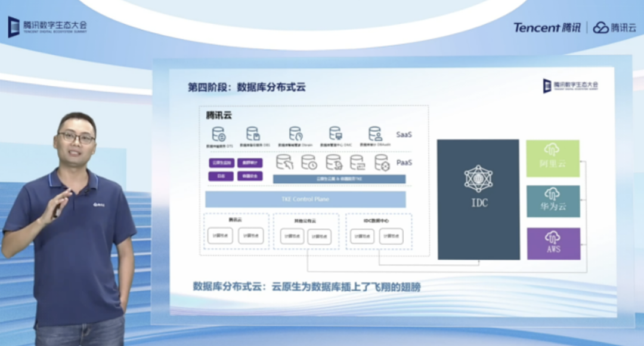This screenshot has height=346, width=644.
Task: Click the 腾讯云 cloud logo in header
Action: tap(614, 27)
